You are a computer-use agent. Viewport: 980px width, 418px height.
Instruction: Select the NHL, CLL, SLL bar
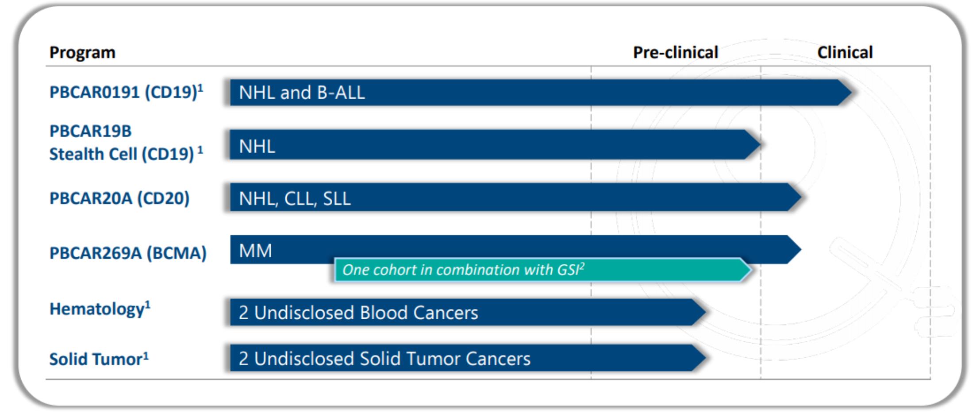click(x=509, y=197)
